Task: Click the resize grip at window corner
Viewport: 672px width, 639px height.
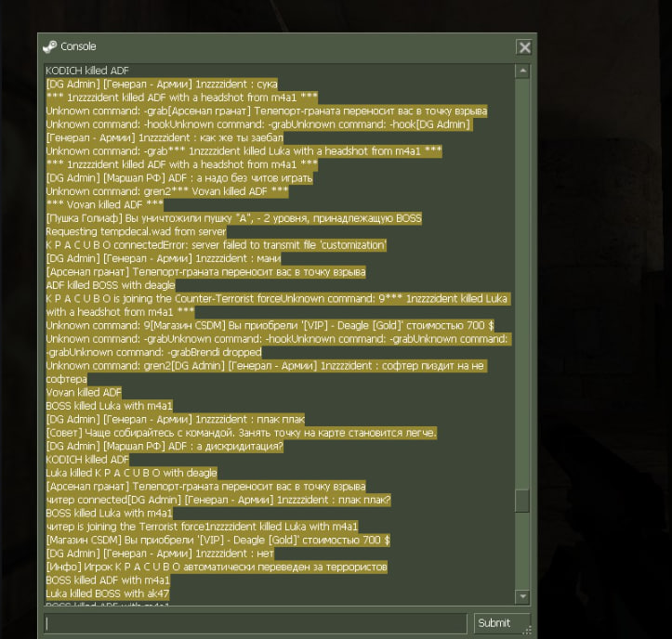Action: click(x=528, y=630)
